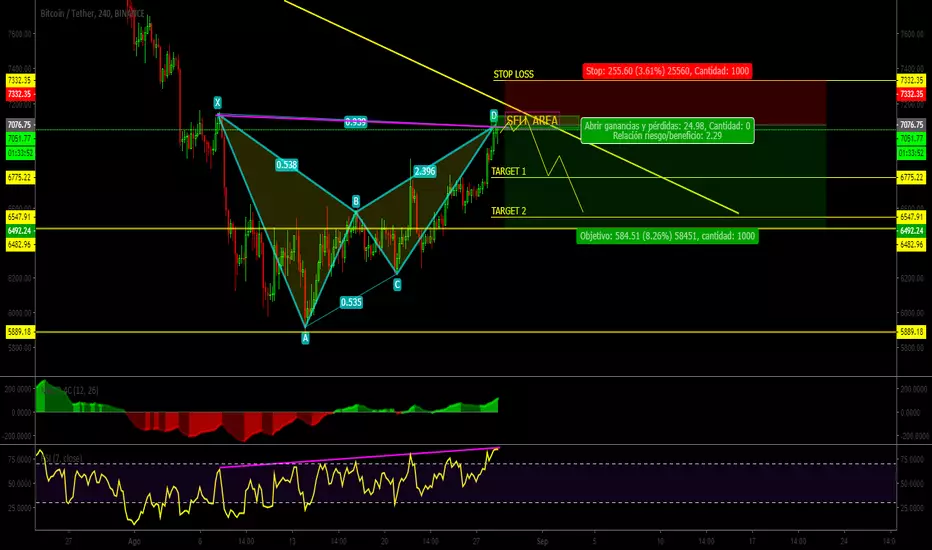
Task: Click the Bitcoin / Tether chart title
Action: (92, 13)
